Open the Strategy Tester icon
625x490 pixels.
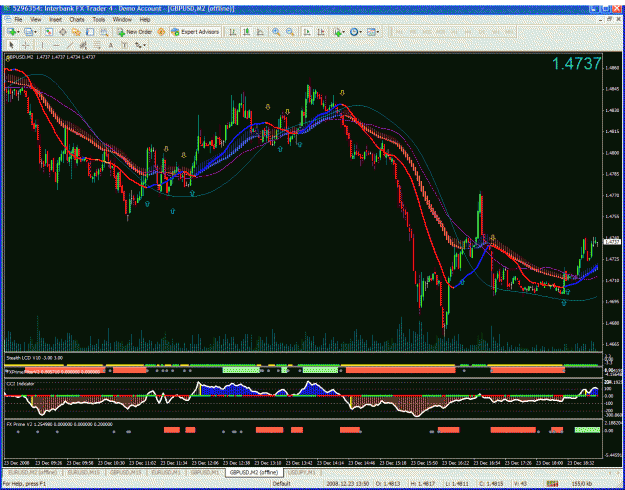click(104, 32)
